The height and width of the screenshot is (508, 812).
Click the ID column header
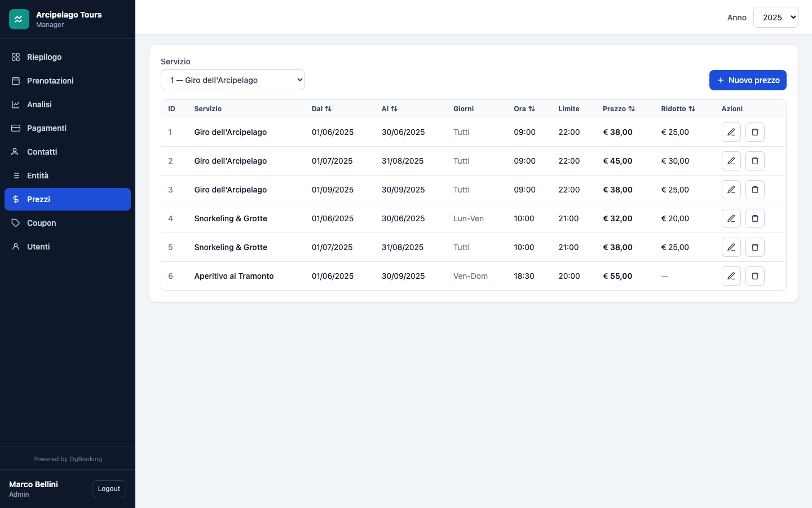(171, 109)
